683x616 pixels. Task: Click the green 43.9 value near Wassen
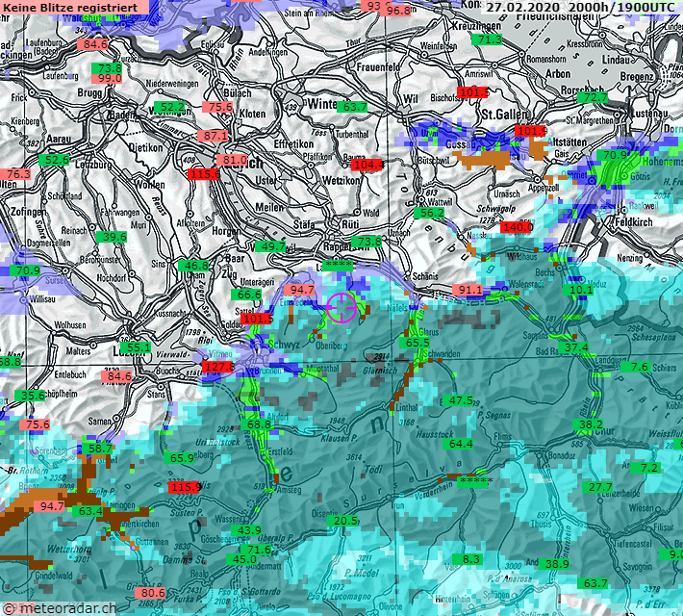pos(246,530)
